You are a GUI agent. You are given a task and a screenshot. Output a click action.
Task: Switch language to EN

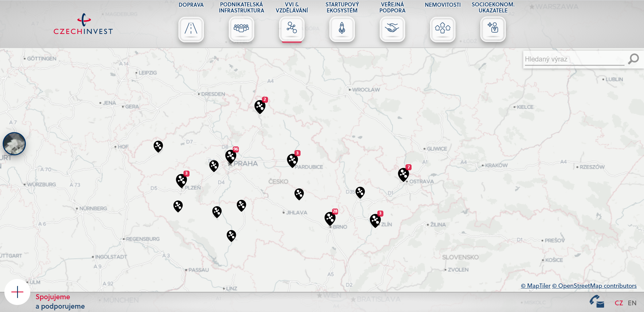632,303
